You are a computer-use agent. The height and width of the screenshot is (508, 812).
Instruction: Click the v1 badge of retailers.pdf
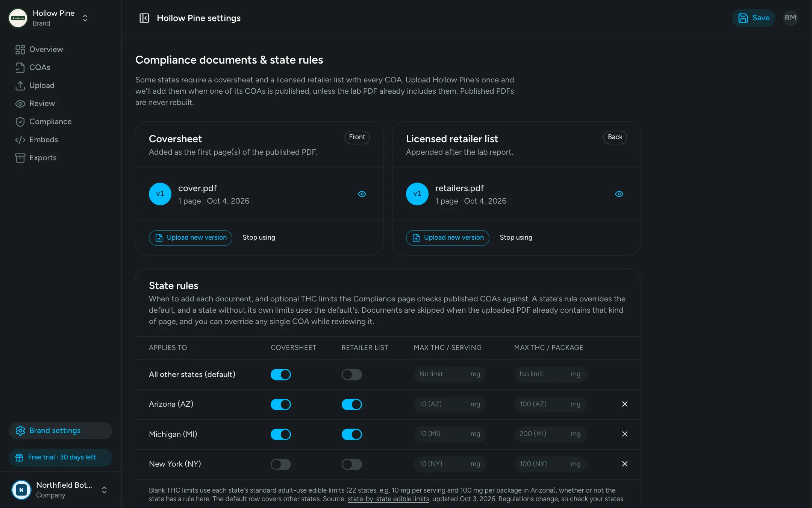coord(417,194)
